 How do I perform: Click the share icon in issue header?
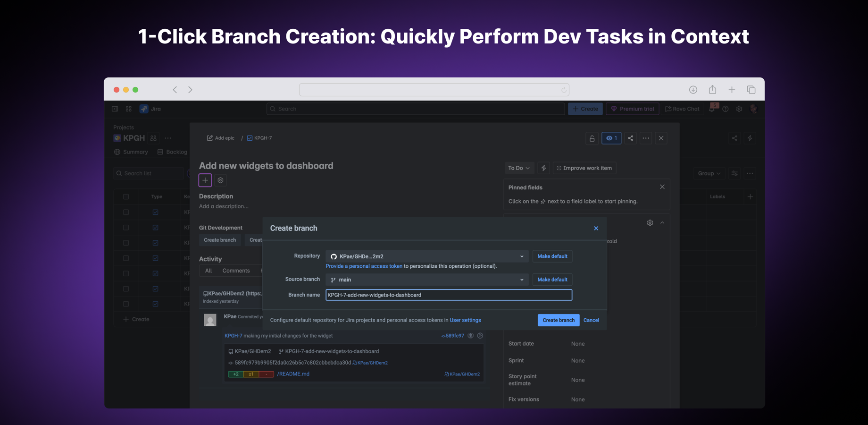(x=630, y=138)
